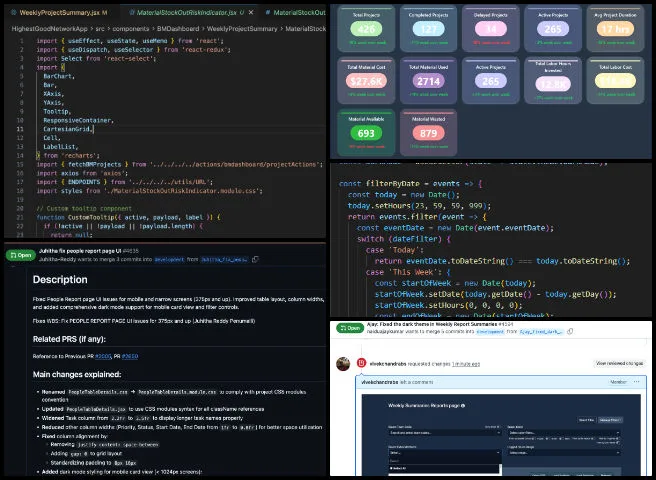This screenshot has width=656, height=480.
Task: Open the Total Projects 426 card
Action: 366,28
